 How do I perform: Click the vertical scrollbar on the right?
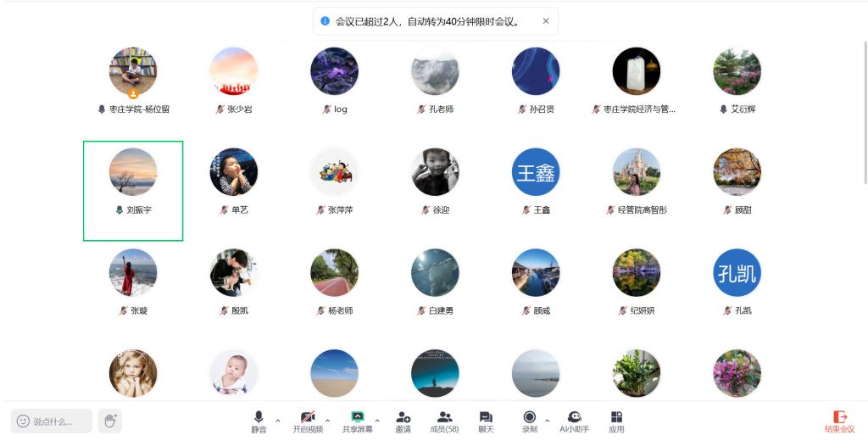(865, 127)
